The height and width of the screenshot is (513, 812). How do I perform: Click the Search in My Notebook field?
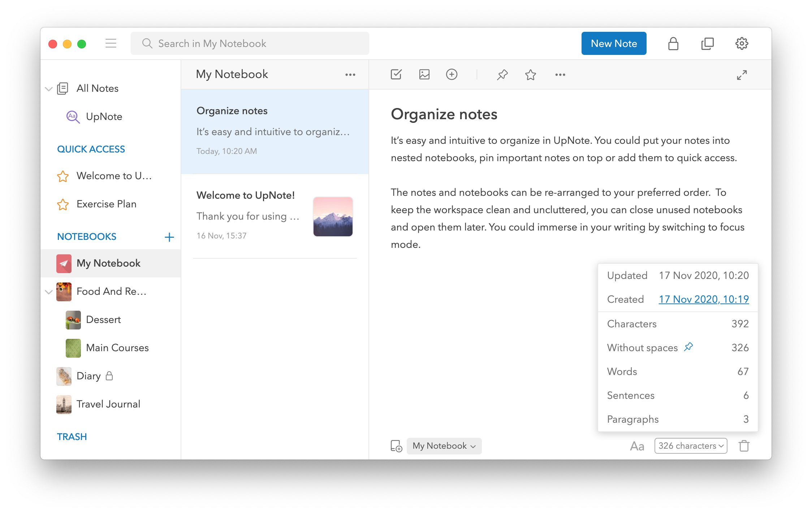click(x=250, y=43)
